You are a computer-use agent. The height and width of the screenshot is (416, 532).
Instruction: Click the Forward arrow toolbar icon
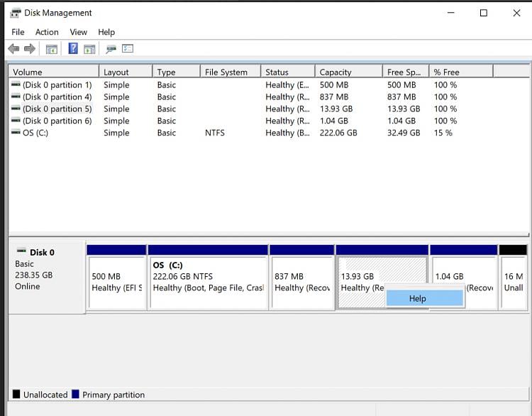[30, 49]
